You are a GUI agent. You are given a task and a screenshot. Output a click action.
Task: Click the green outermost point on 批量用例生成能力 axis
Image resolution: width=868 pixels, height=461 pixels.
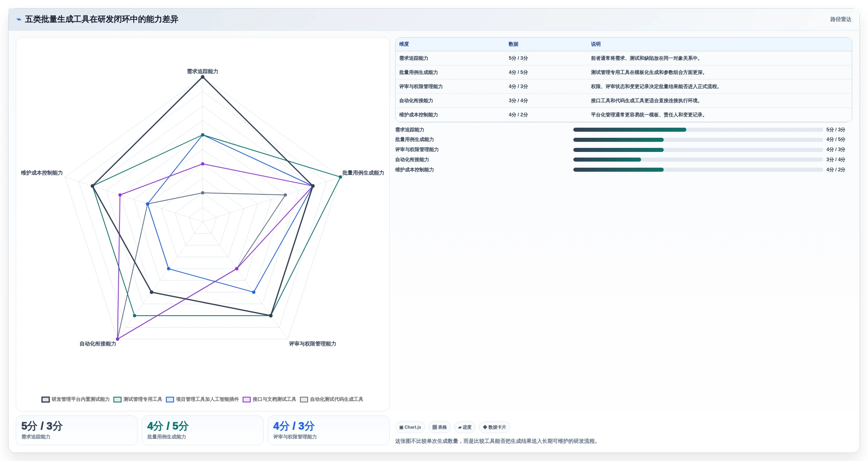click(340, 177)
